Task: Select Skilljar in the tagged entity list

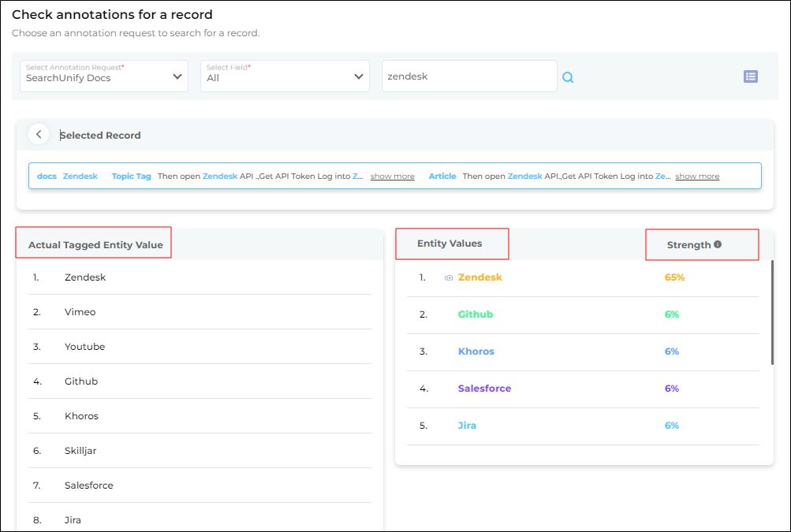Action: coord(80,451)
